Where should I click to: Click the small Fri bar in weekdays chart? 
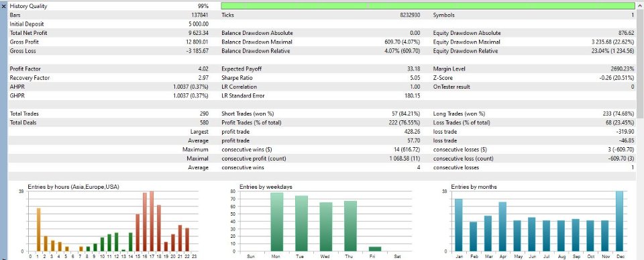[x=374, y=249]
